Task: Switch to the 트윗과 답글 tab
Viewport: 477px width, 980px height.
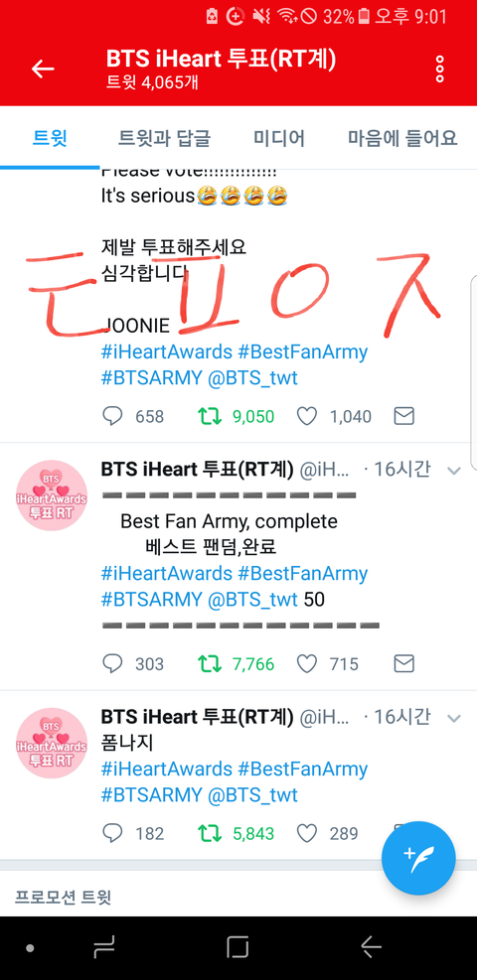Action: click(x=164, y=137)
